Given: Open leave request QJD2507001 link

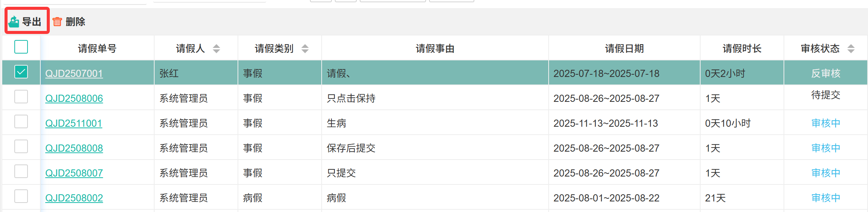Looking at the screenshot, I should tap(74, 74).
